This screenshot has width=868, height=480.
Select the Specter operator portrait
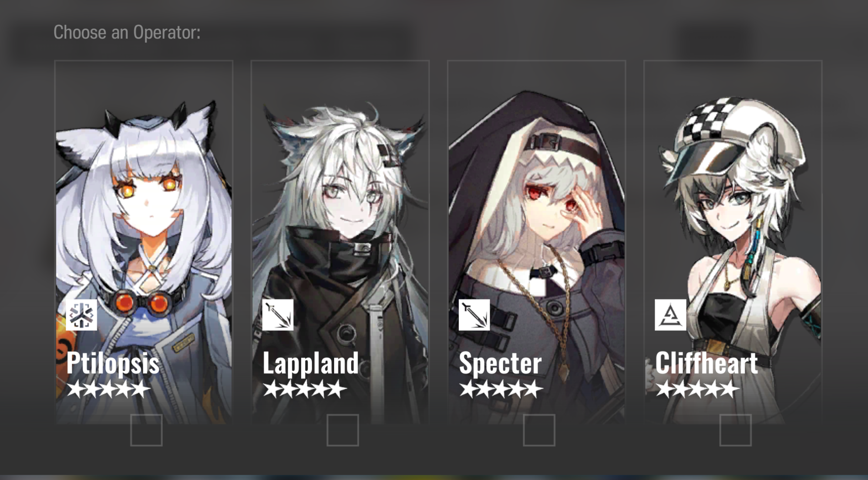537,242
